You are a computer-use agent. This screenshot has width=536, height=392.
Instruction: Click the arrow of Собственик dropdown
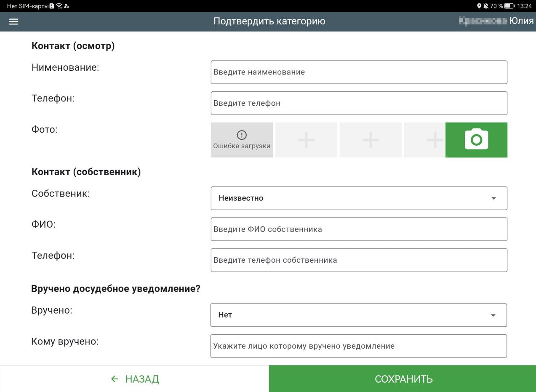coord(494,198)
